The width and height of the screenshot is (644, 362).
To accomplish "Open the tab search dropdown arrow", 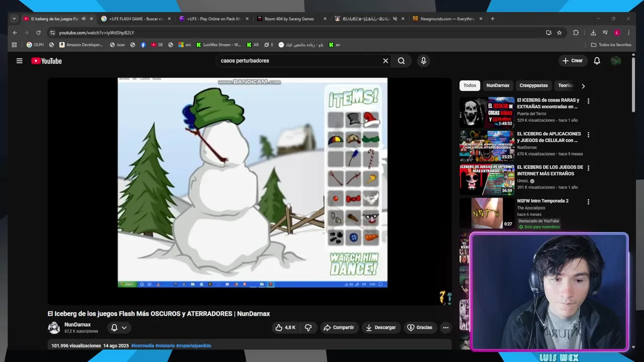I will (14, 19).
